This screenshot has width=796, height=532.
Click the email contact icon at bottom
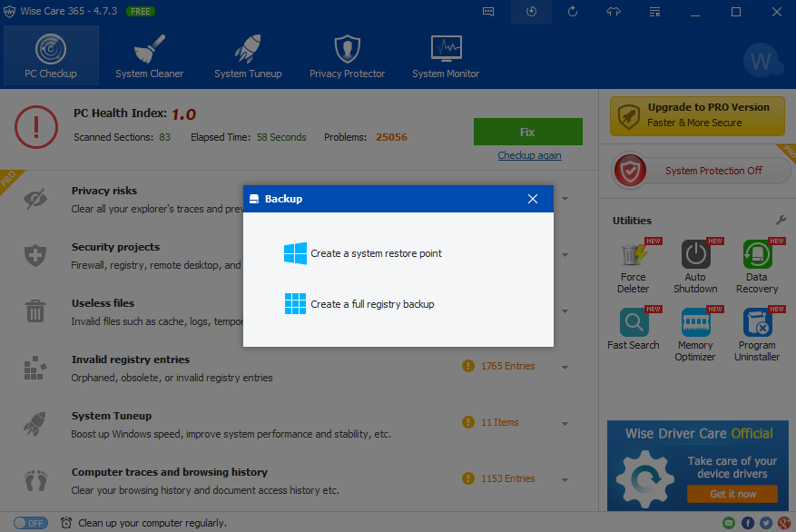tap(729, 523)
